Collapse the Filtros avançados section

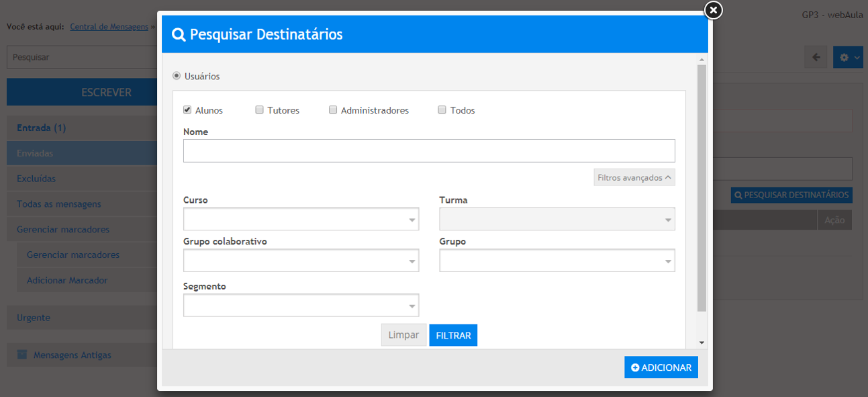click(x=634, y=178)
